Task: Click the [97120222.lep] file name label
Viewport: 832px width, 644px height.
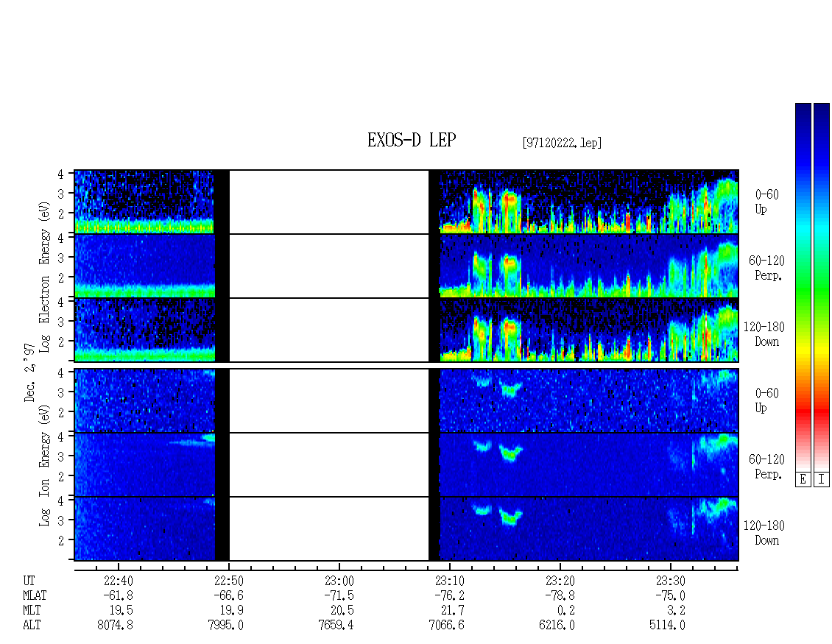Action: (x=562, y=142)
